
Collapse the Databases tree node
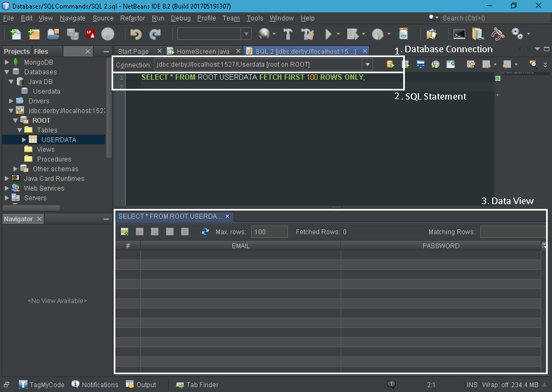coord(6,72)
